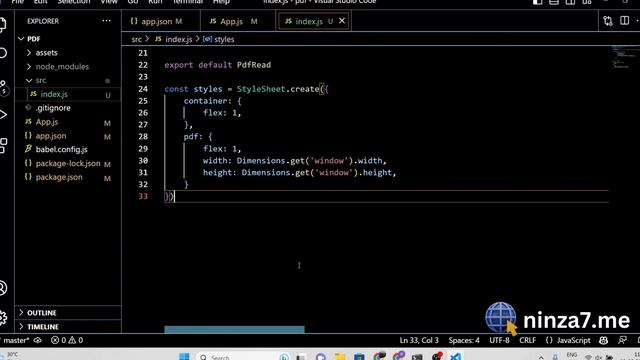
Task: Open the Selection menu
Action: (x=74, y=2)
